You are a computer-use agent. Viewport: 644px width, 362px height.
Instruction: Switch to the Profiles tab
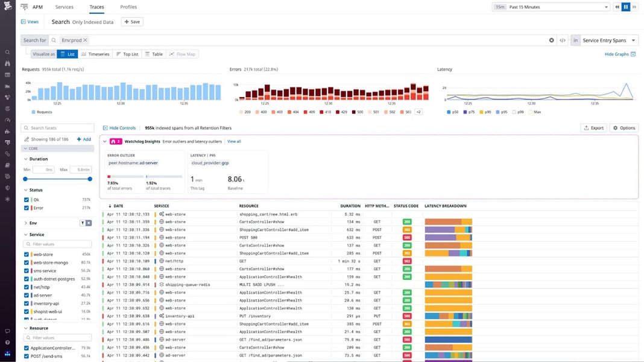(x=127, y=7)
